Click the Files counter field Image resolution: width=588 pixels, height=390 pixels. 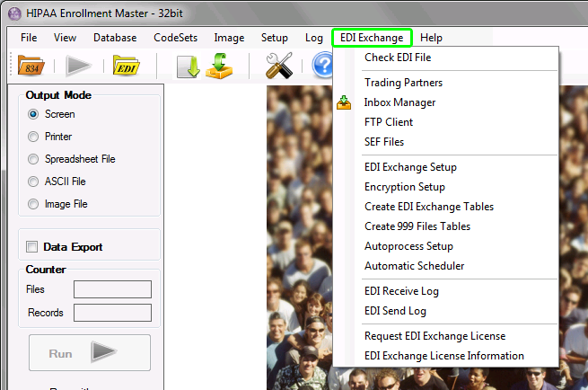112,289
